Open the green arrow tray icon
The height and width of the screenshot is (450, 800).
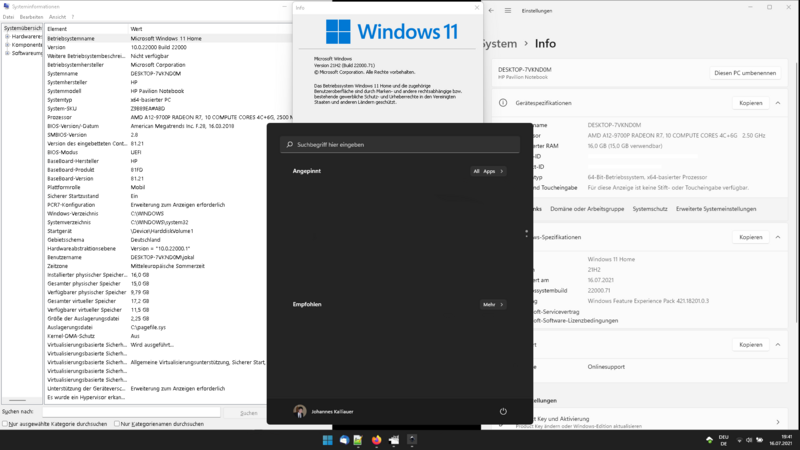pos(709,440)
